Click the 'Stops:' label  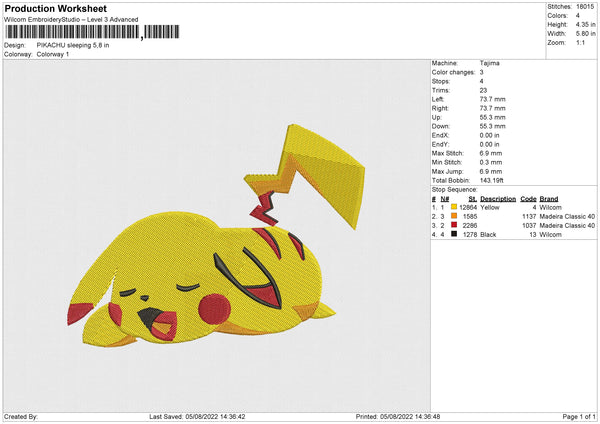click(440, 81)
